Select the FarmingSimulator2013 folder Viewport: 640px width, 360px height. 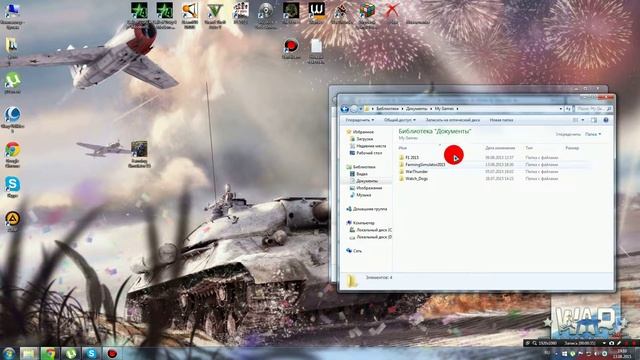[x=422, y=164]
